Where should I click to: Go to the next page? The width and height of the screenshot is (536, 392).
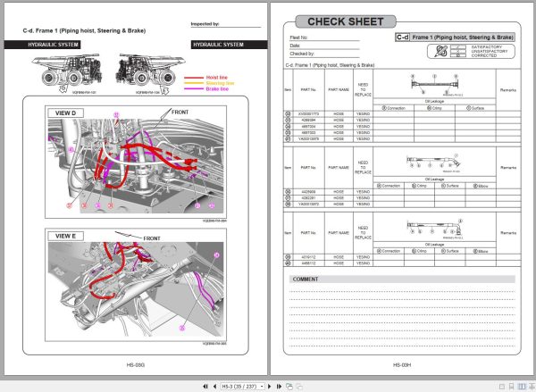click(270, 386)
